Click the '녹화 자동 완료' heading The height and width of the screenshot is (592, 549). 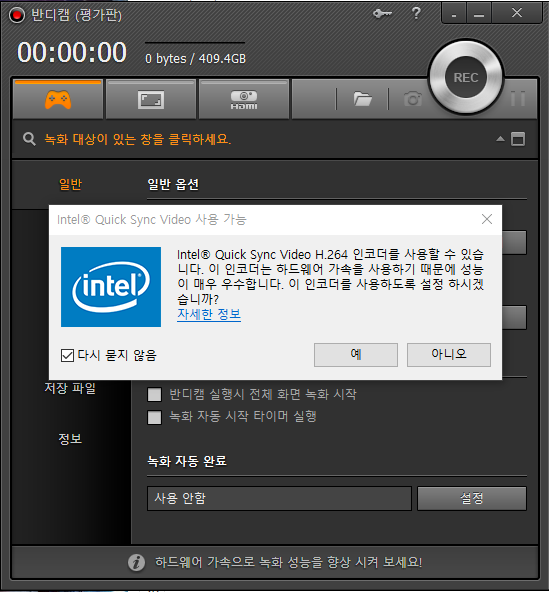[x=187, y=461]
